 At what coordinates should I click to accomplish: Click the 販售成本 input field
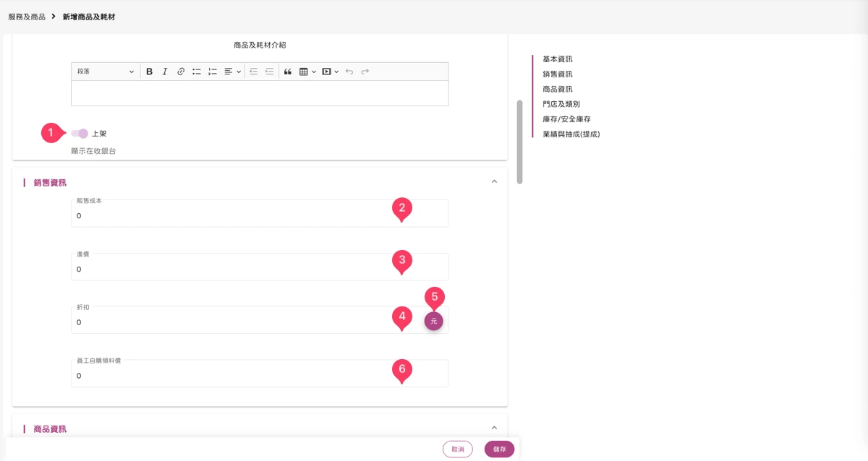260,213
